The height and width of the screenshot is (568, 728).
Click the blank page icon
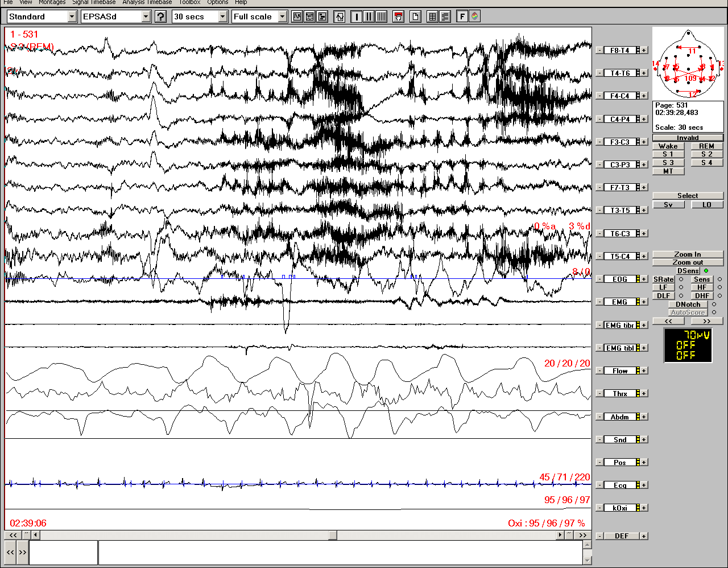pyautogui.click(x=415, y=17)
